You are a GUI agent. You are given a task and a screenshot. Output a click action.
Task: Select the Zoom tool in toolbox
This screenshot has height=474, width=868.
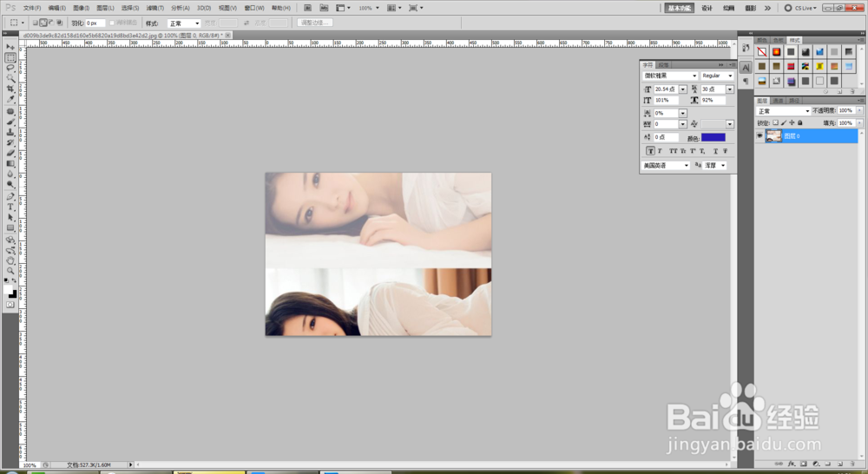click(x=10, y=272)
